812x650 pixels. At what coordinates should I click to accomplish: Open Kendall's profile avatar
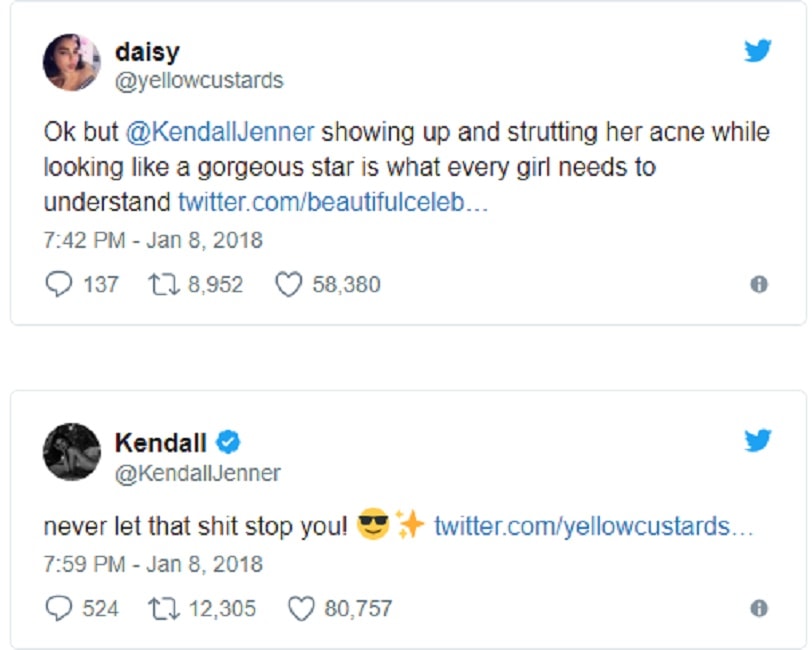point(71,452)
